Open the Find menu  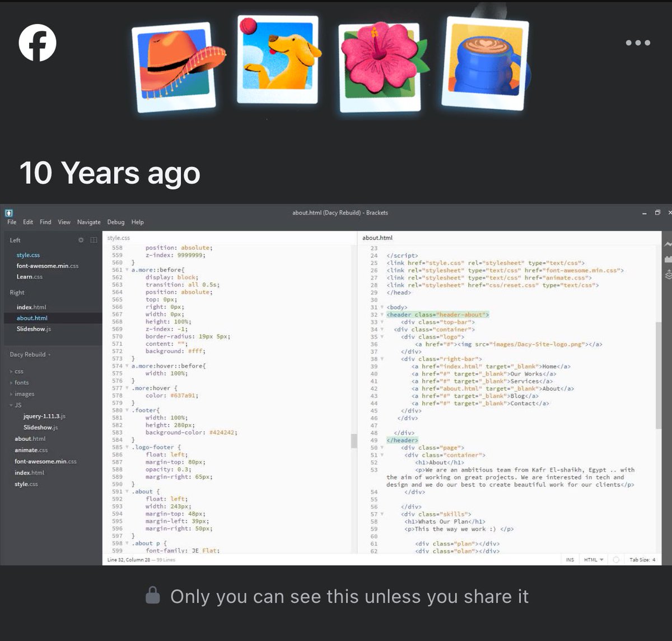coord(45,222)
